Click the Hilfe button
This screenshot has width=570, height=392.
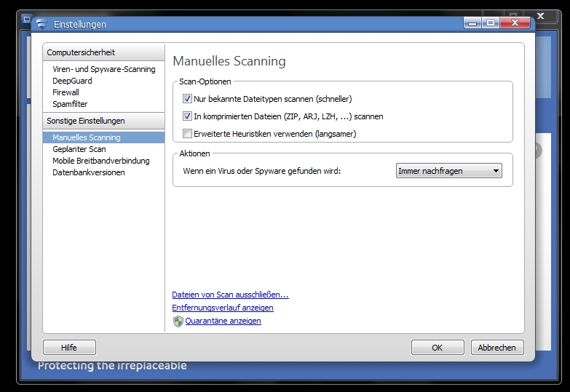[x=69, y=348]
